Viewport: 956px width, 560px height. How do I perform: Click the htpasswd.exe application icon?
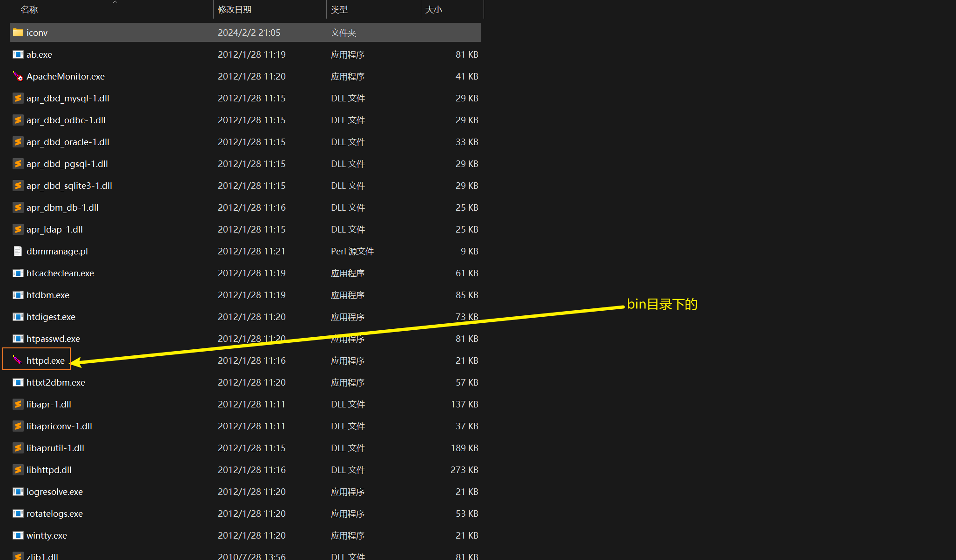click(18, 339)
